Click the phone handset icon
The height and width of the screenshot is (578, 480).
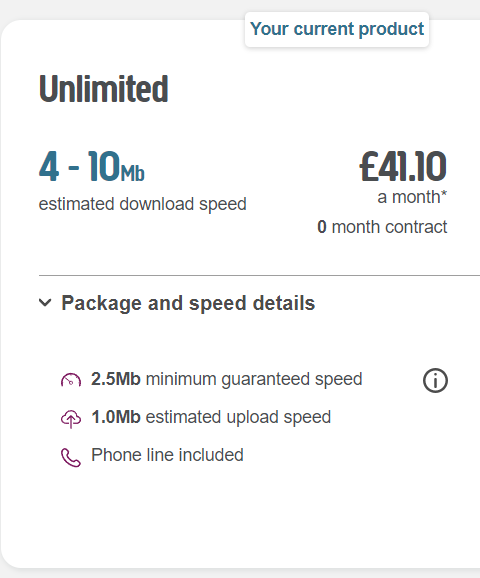click(71, 457)
